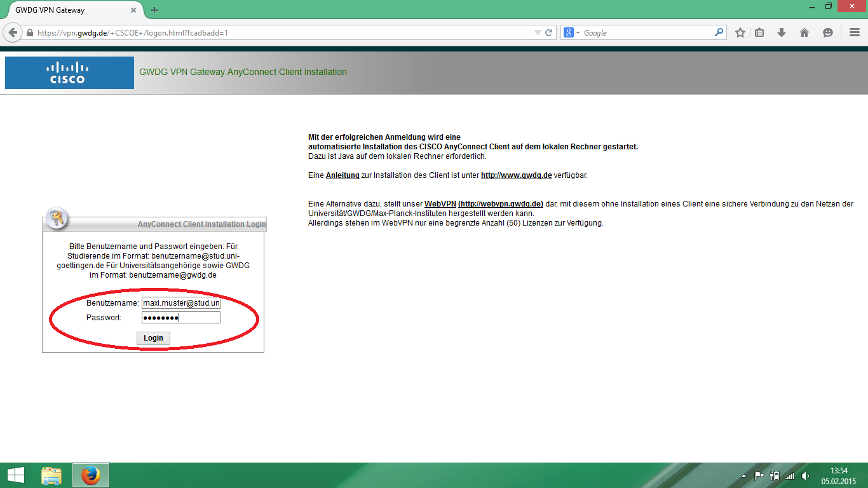Open the http://www.gwdg.de link
Viewport: 868px width, 488px height.
click(x=517, y=175)
